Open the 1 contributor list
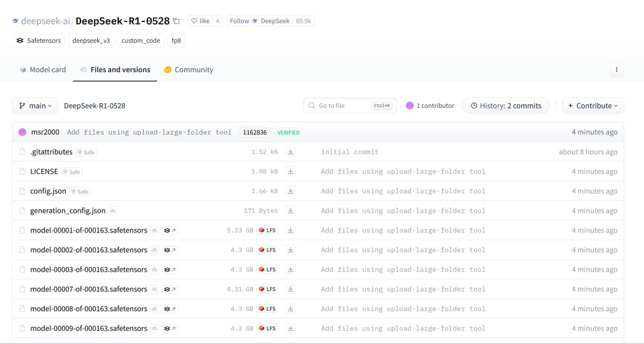This screenshot has width=644, height=344. point(429,106)
